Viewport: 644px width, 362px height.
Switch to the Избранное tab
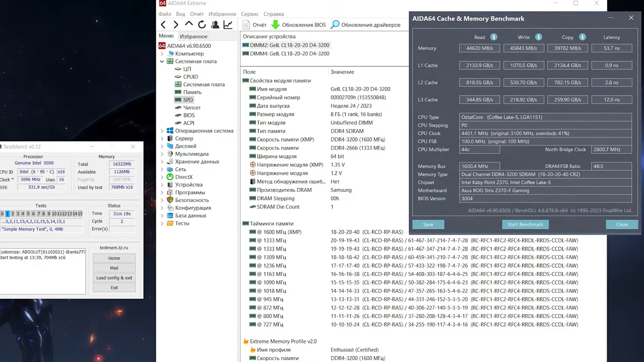point(194,36)
